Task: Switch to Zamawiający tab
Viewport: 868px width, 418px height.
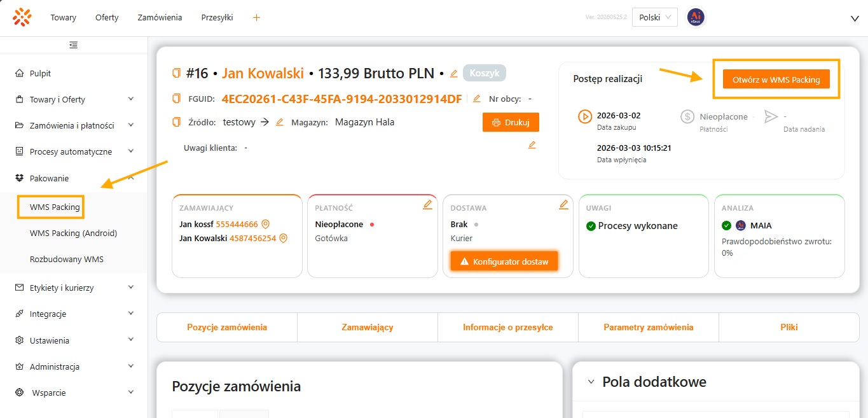Action: [368, 328]
